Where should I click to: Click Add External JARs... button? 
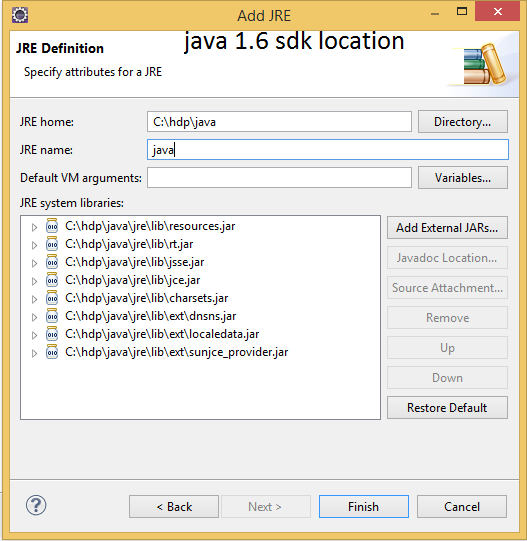coord(447,228)
